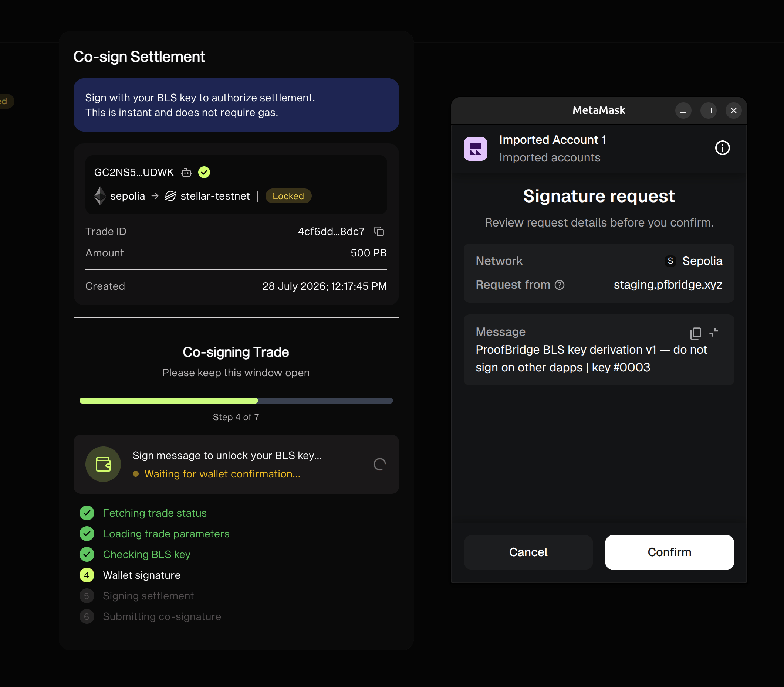Click the green verified checkmark beside GC2NS5...UDWK

(204, 173)
